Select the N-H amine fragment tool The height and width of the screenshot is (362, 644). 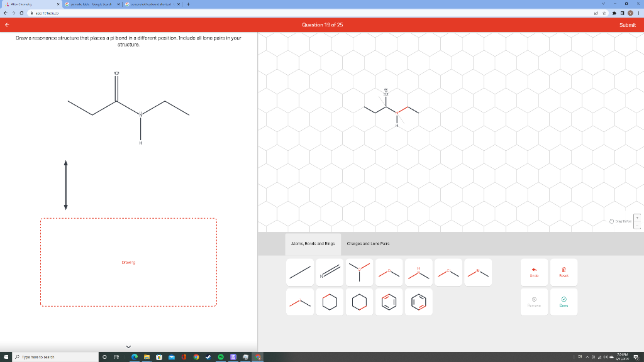(418, 271)
